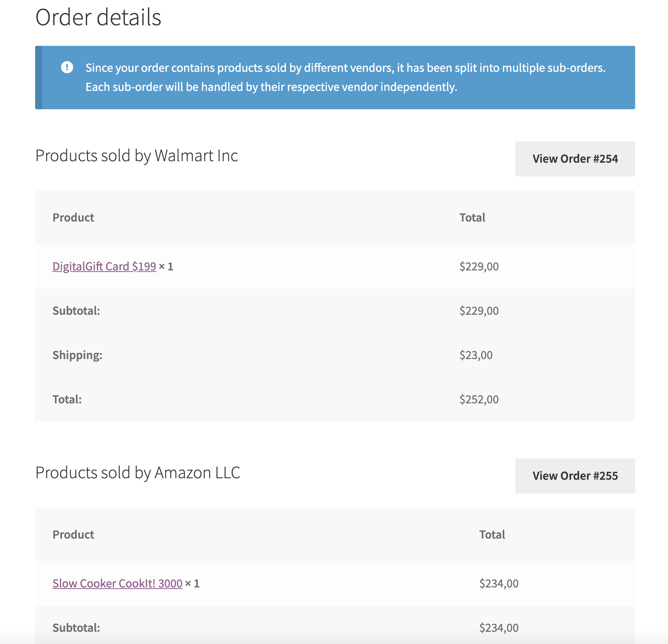Click the $234,00 price beside Slow Cooker
Image resolution: width=668 pixels, height=644 pixels.
(x=499, y=584)
